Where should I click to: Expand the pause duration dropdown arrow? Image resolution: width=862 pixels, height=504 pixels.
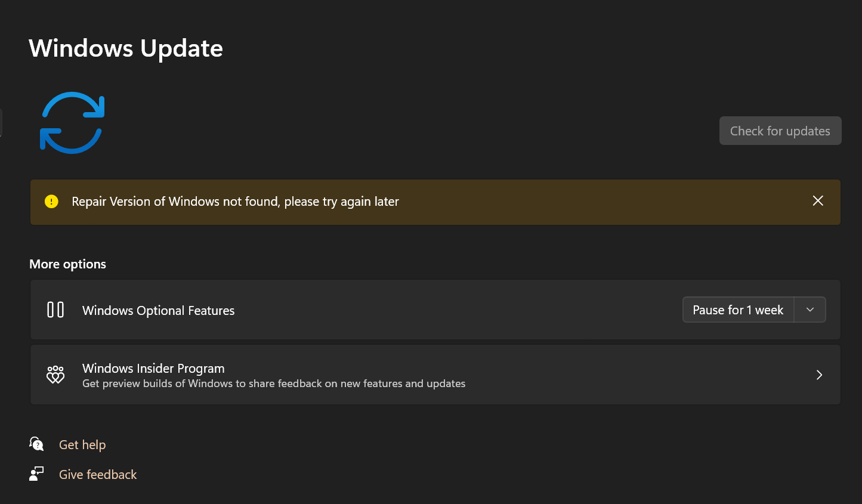810,310
